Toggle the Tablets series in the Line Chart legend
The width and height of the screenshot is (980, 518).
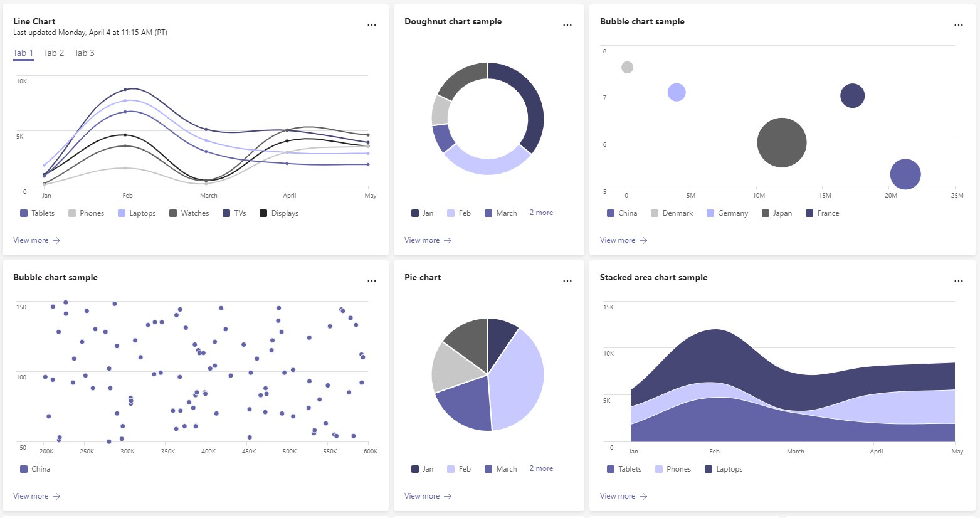[38, 213]
